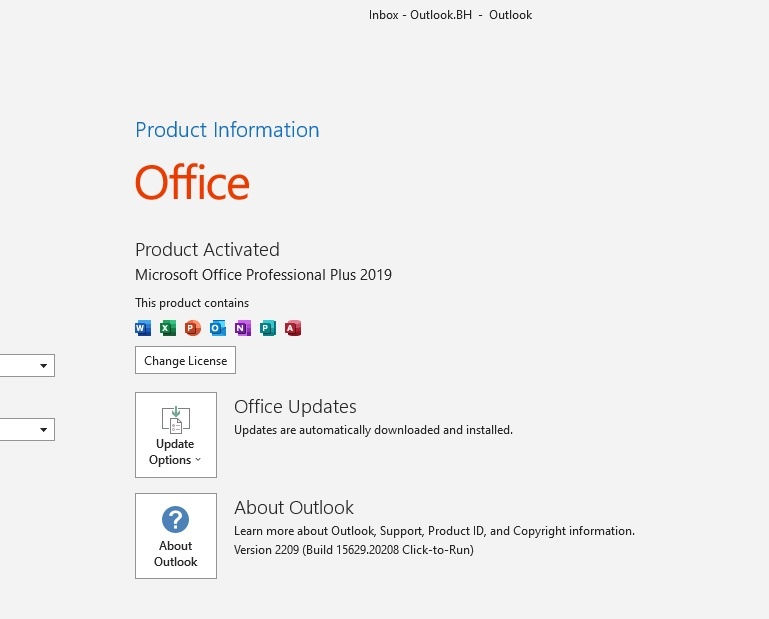Click the Publisher app icon

pyautogui.click(x=268, y=328)
